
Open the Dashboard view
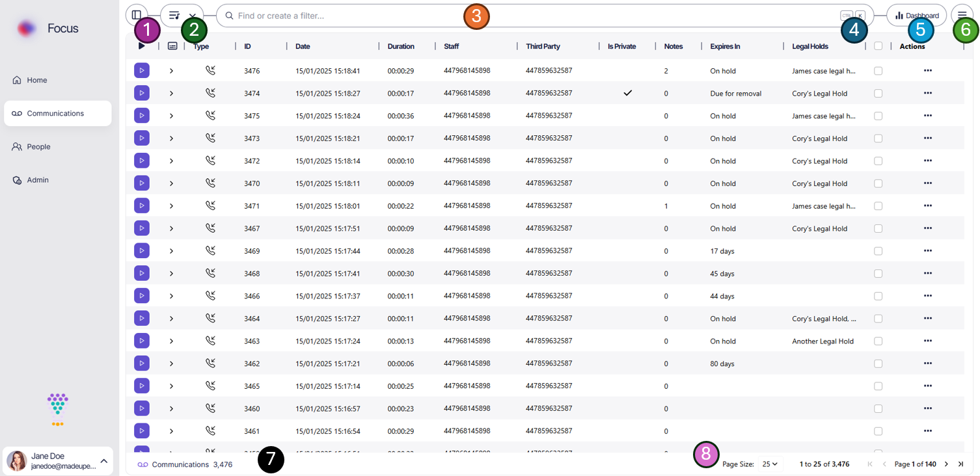click(x=916, y=15)
